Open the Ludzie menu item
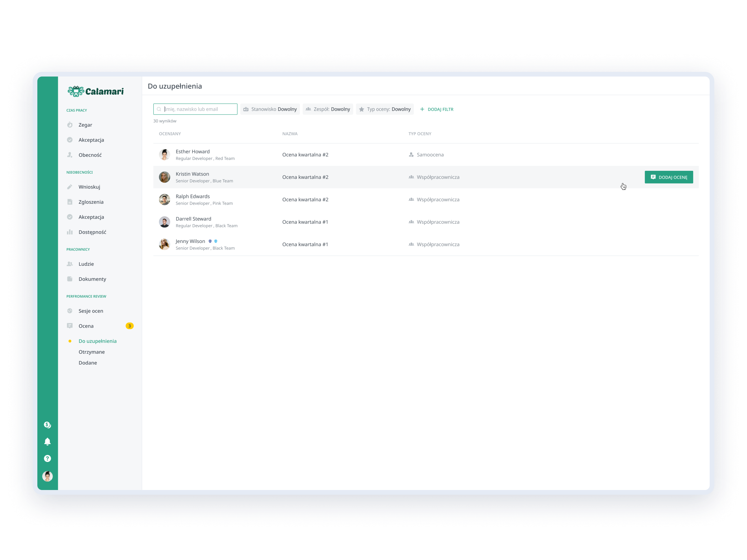 tap(86, 264)
